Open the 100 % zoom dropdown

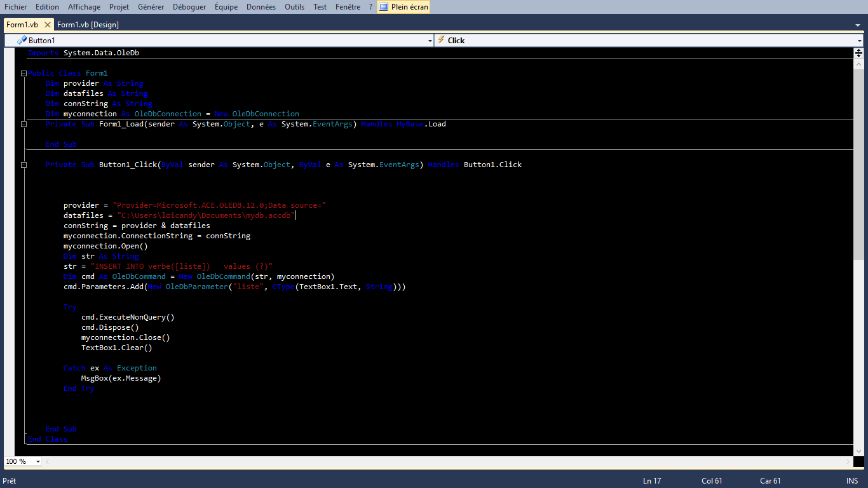(38, 461)
